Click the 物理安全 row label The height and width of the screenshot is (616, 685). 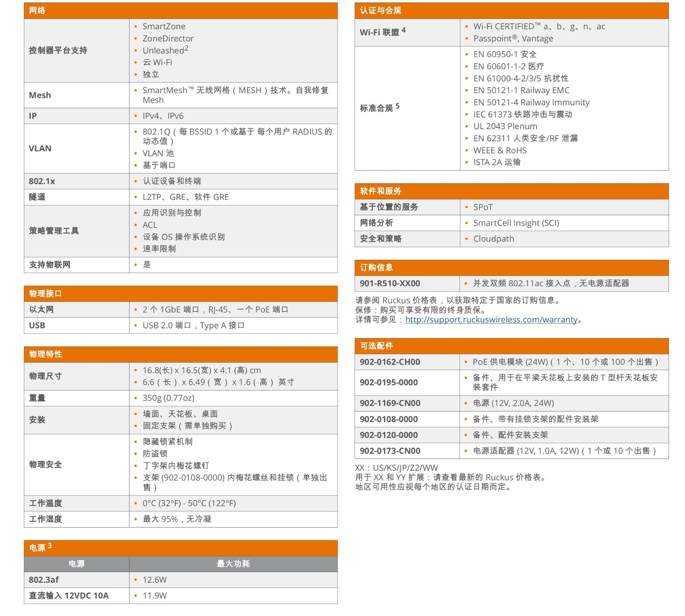coord(45,465)
